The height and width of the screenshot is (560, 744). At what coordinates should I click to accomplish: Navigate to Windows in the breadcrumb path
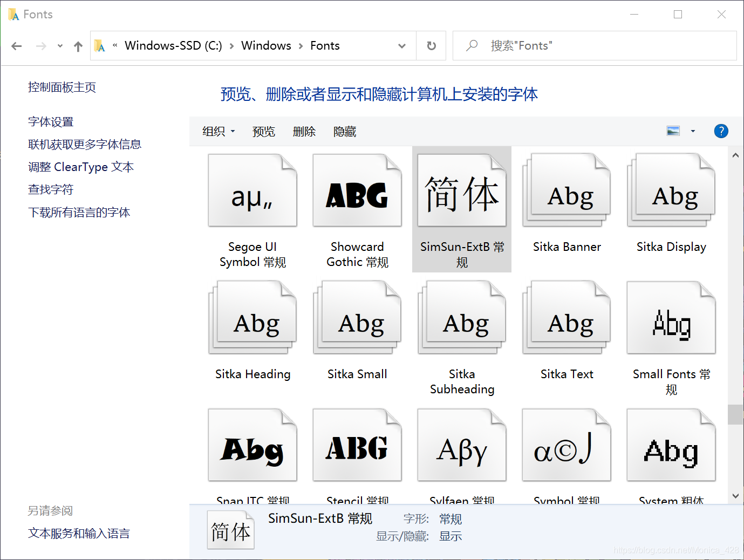coord(266,45)
